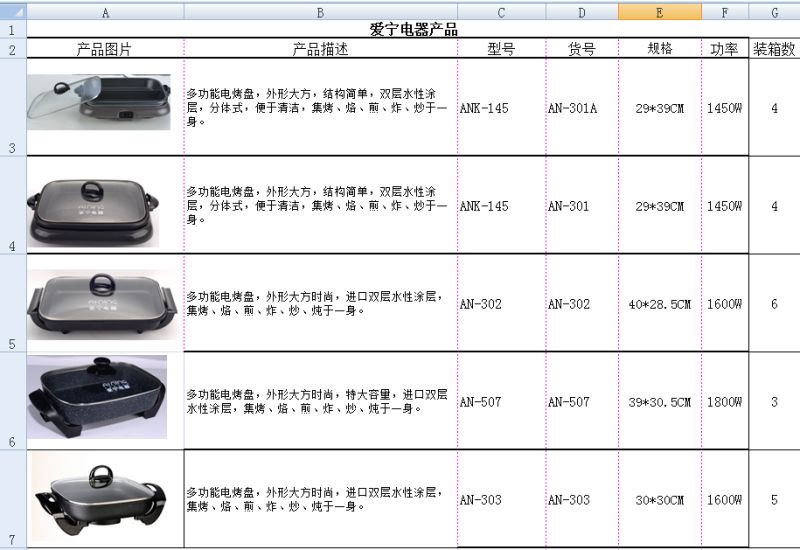Select row 3 header
Image resolution: width=800 pixels, height=550 pixels.
(12, 107)
